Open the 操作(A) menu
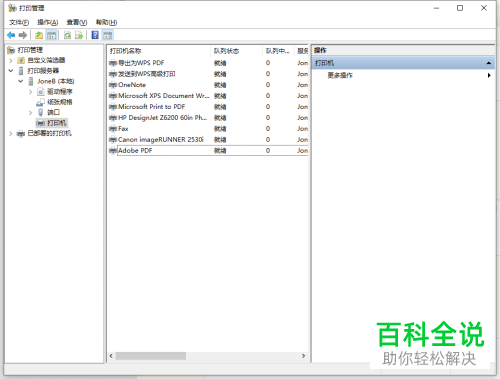 coord(48,22)
